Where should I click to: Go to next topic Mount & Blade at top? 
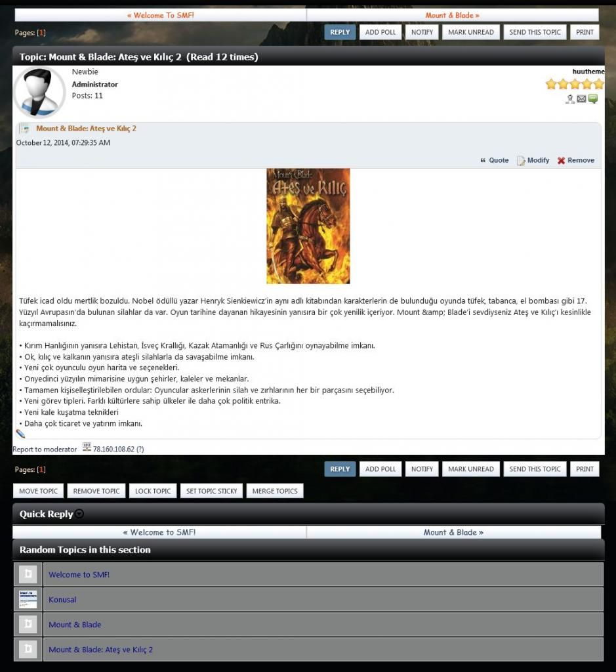tap(453, 15)
